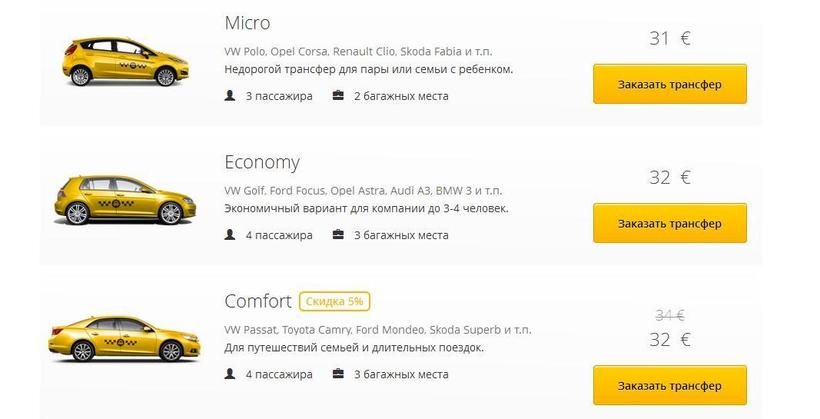This screenshot has width=820, height=419.
Task: Click the passenger icon in Micro row
Action: click(231, 96)
